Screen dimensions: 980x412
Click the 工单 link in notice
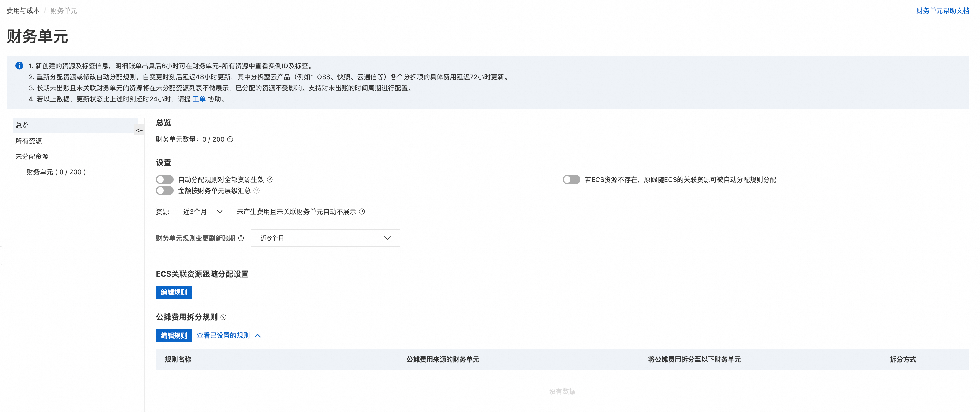pos(199,99)
